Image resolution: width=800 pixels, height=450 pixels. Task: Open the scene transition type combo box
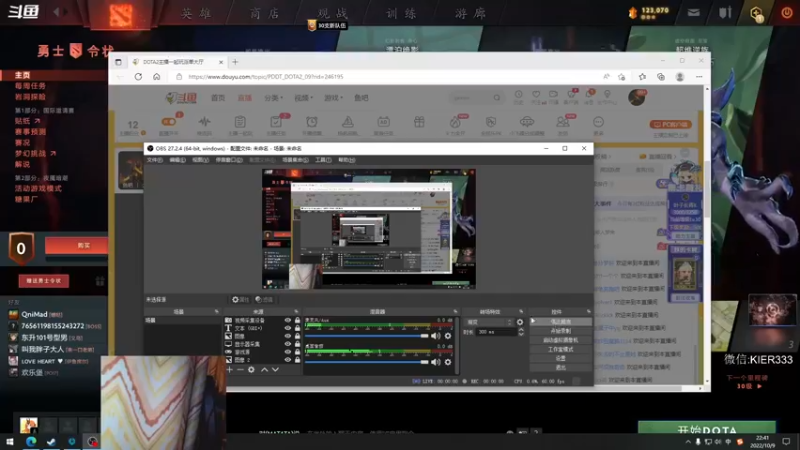(x=488, y=322)
